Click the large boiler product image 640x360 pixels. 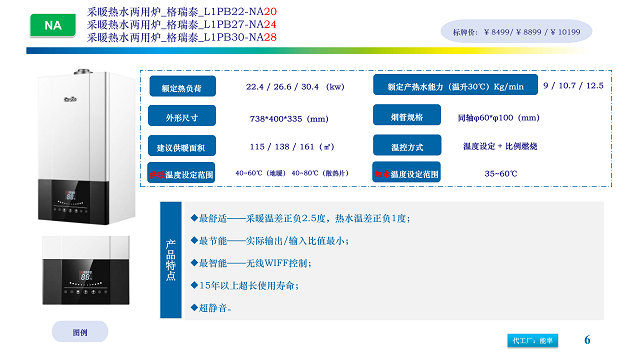[x=86, y=147]
